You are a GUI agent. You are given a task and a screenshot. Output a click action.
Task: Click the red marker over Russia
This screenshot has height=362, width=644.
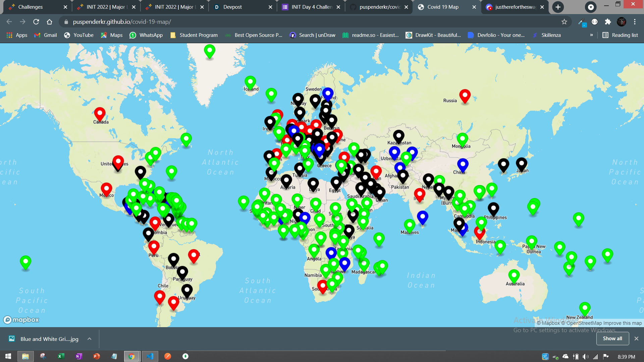coord(465,96)
